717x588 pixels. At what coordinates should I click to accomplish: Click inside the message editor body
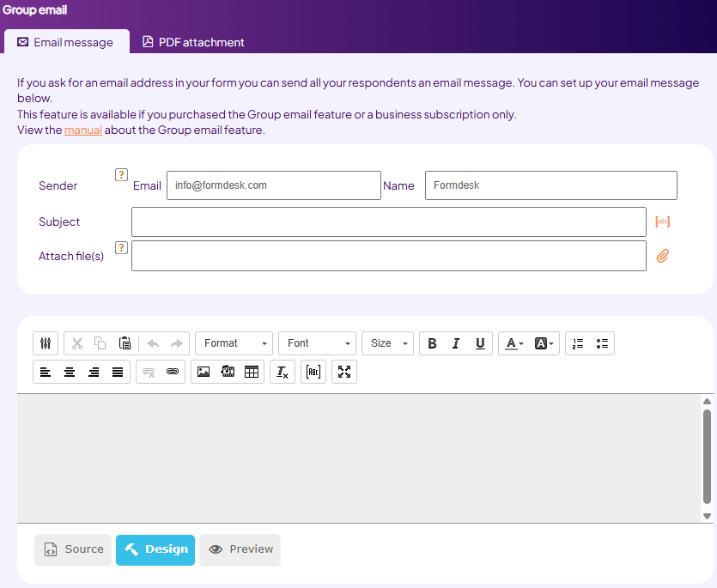click(359, 458)
